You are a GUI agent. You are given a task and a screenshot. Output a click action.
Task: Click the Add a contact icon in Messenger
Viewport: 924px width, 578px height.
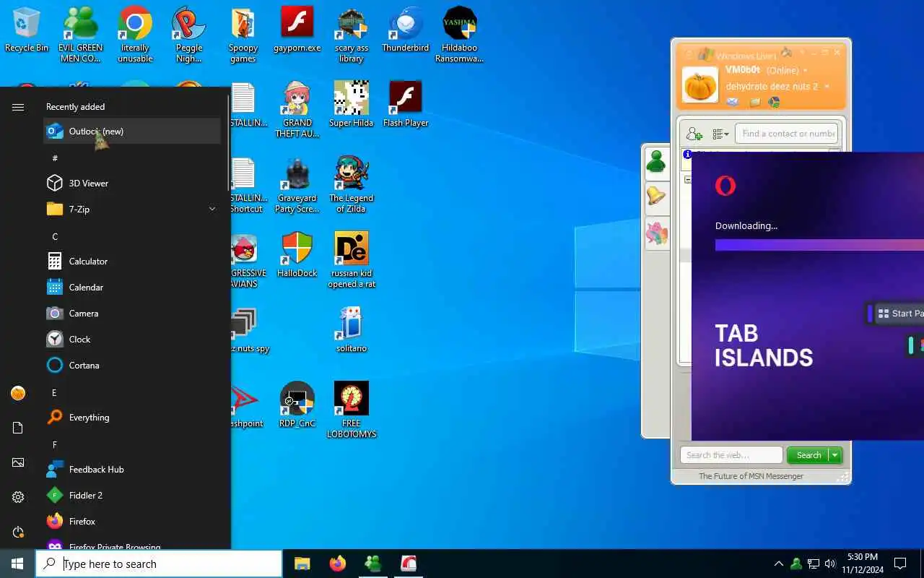(694, 134)
